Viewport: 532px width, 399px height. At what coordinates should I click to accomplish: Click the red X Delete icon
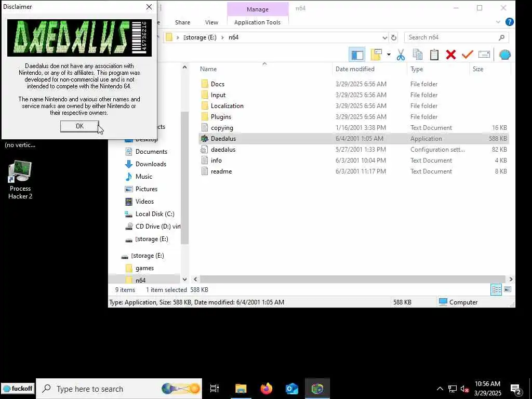click(451, 55)
